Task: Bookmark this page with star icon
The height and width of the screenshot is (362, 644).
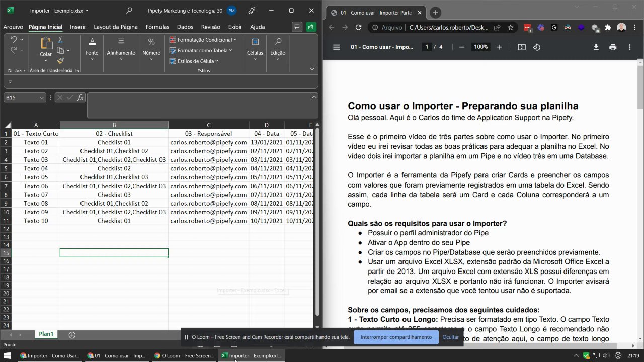Action: tap(511, 28)
